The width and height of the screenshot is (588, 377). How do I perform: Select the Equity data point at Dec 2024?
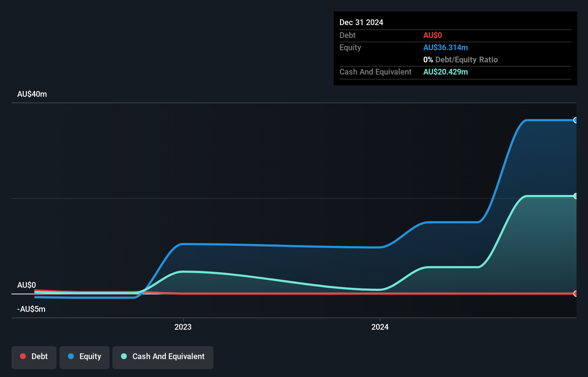tap(575, 120)
